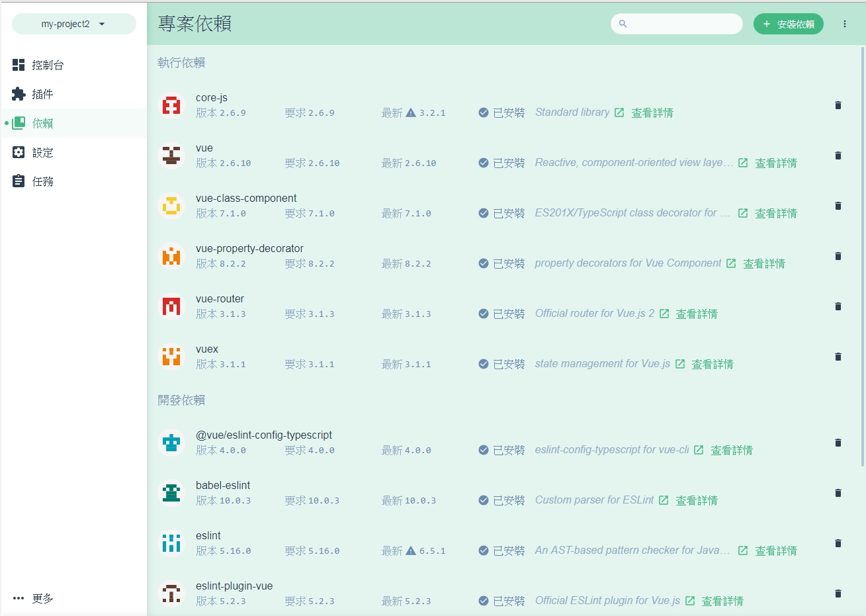The image size is (866, 616).
Task: View details 查看詳情 for vue-router
Action: 697,314
